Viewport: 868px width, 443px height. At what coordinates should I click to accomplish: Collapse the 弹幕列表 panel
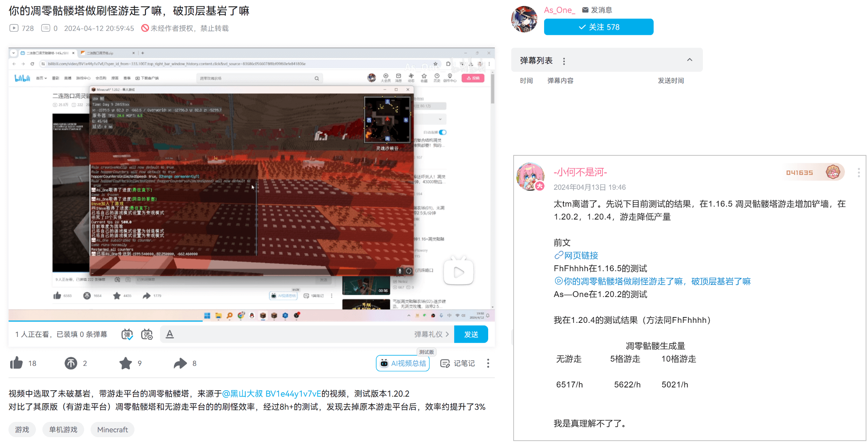(x=690, y=59)
